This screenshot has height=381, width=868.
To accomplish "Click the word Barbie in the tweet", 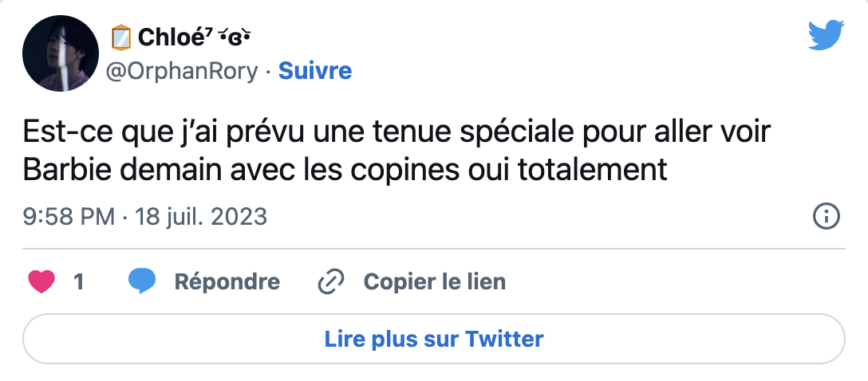I will coord(65,170).
